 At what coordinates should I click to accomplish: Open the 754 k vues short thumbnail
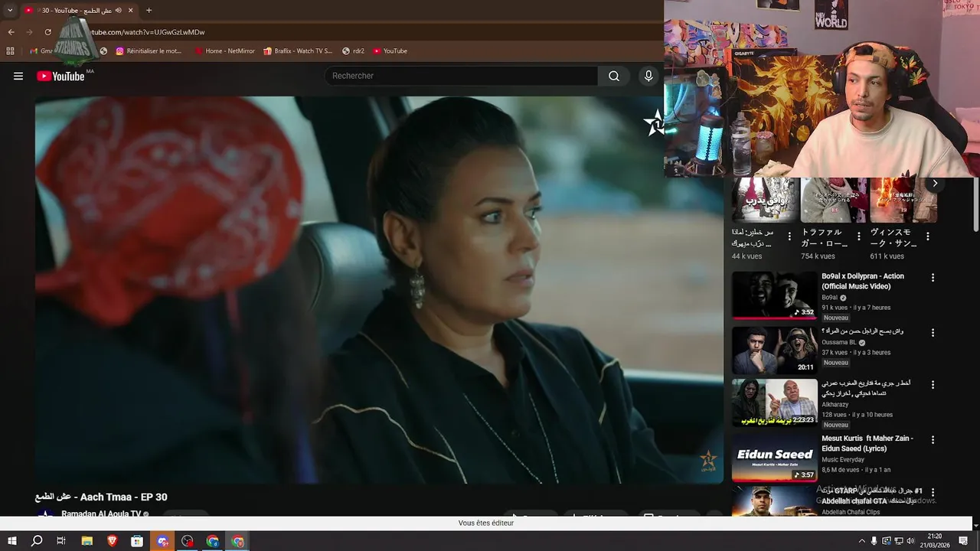[x=834, y=200]
